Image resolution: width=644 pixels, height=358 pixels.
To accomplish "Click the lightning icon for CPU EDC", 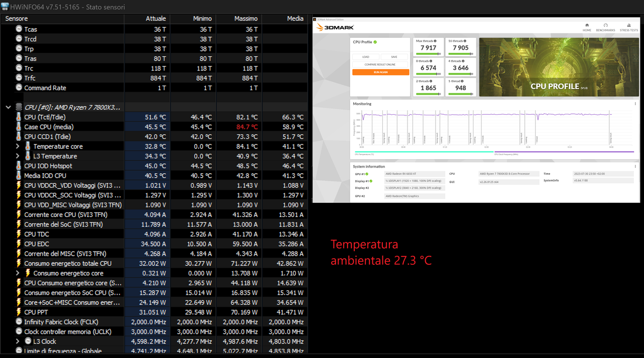I will coord(19,244).
